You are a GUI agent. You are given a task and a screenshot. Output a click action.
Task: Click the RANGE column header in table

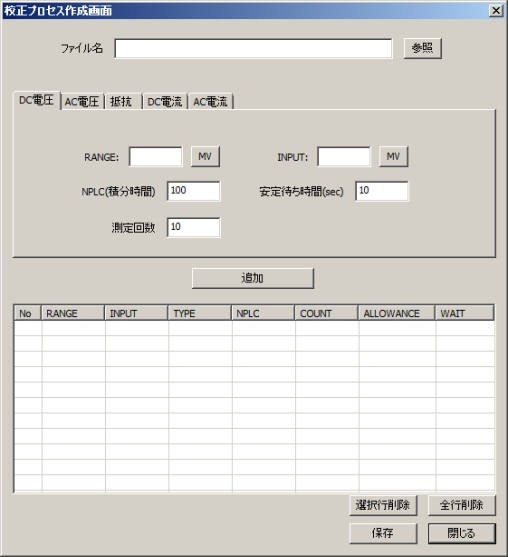coord(73,313)
